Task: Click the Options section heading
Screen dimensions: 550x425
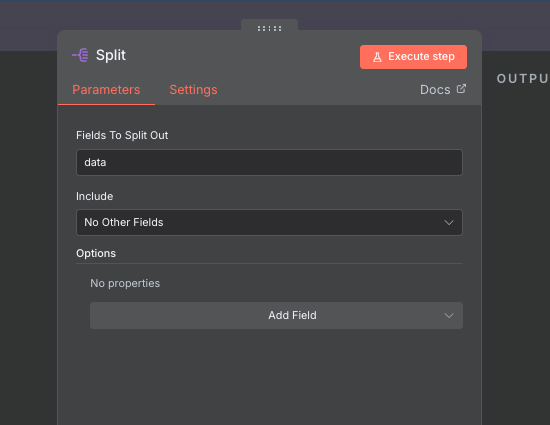Action: pos(96,253)
